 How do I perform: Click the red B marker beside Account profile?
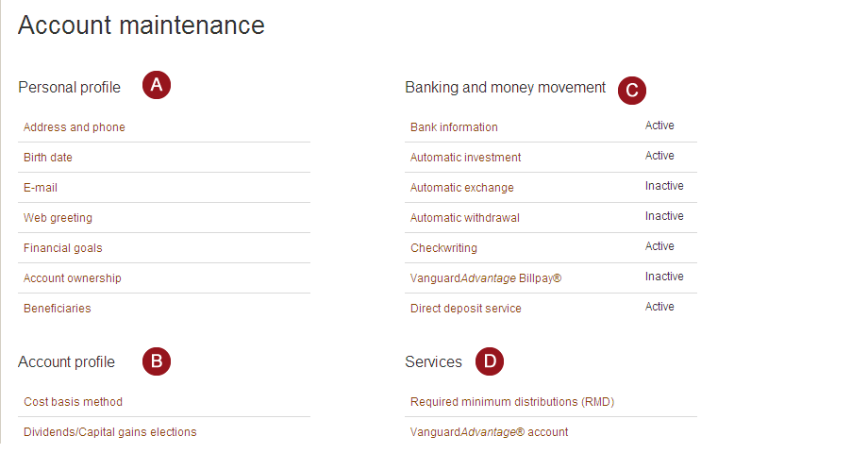(x=157, y=361)
